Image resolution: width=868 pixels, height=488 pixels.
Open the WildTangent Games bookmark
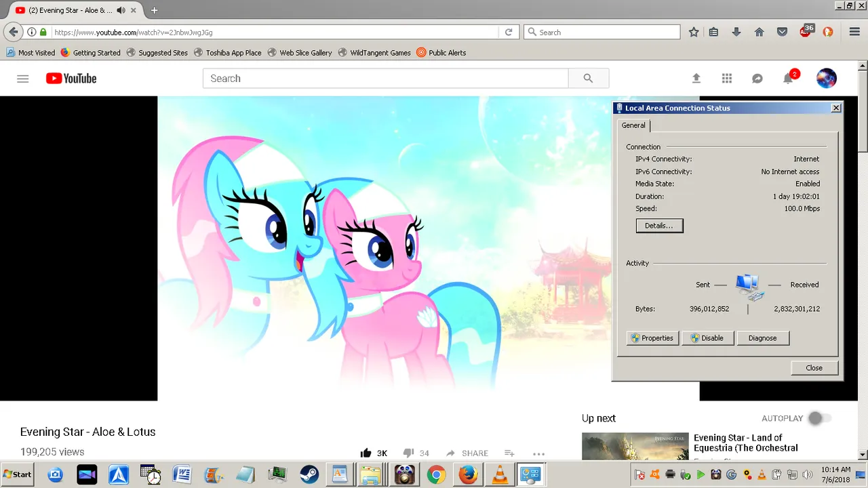[374, 52]
